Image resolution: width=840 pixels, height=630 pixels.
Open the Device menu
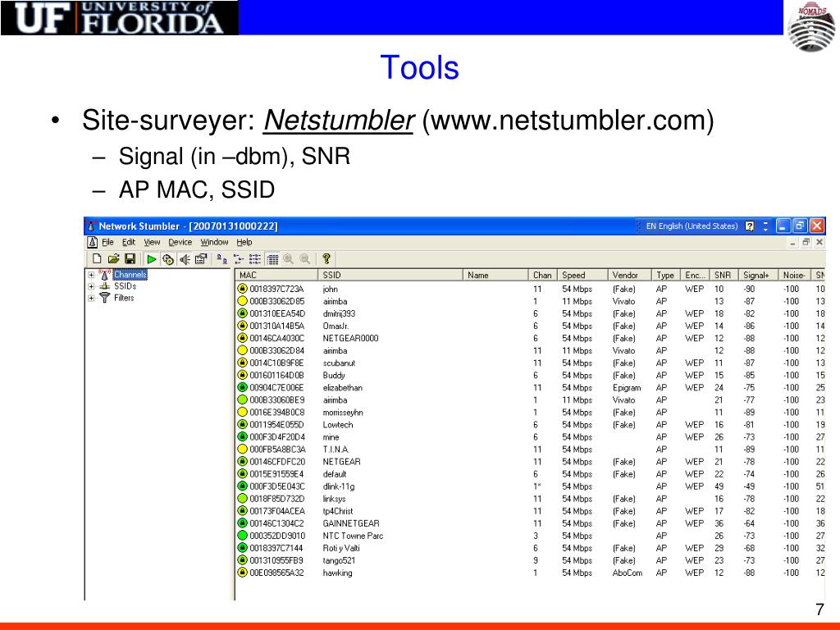pyautogui.click(x=180, y=242)
